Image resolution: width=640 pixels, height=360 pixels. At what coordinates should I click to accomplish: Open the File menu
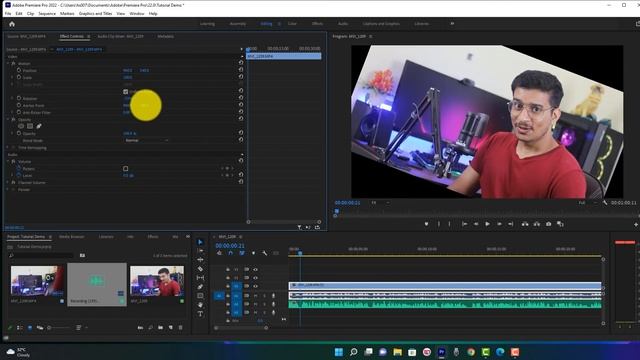click(8, 13)
